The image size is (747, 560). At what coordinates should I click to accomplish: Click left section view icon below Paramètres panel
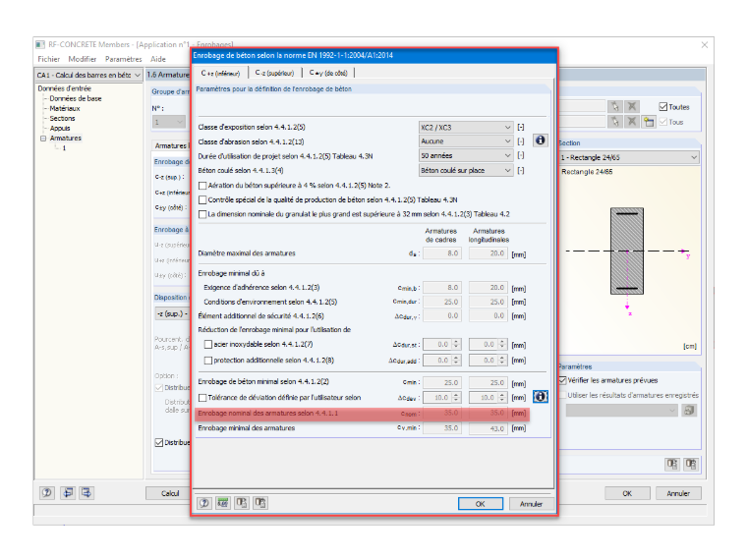(x=672, y=464)
